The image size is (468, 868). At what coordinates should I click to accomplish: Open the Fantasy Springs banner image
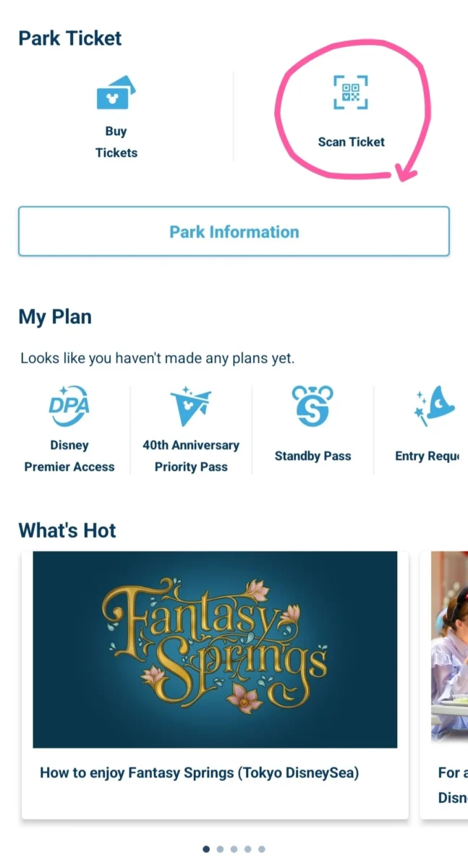pyautogui.click(x=215, y=650)
